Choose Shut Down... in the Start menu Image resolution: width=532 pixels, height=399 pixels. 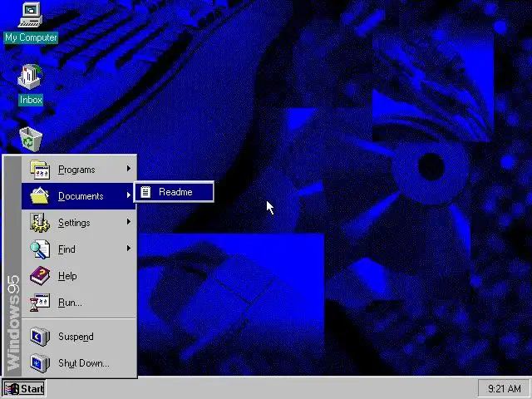(x=79, y=363)
